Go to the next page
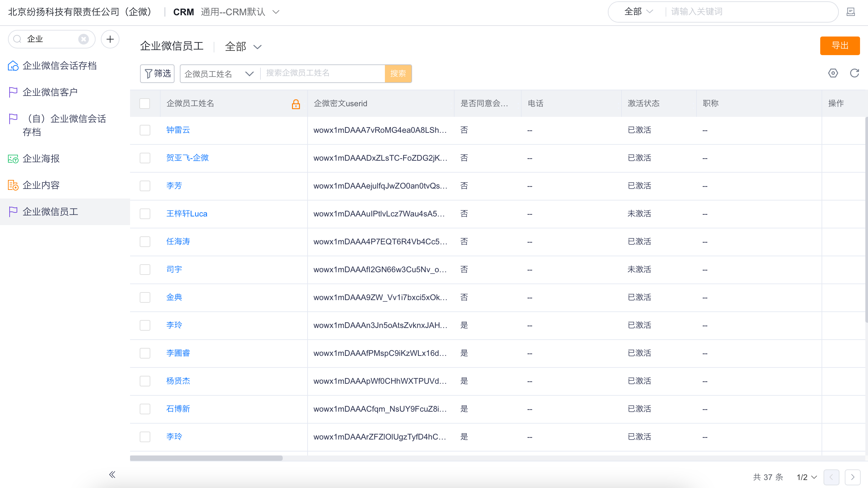Viewport: 868px width, 488px height. 852,477
